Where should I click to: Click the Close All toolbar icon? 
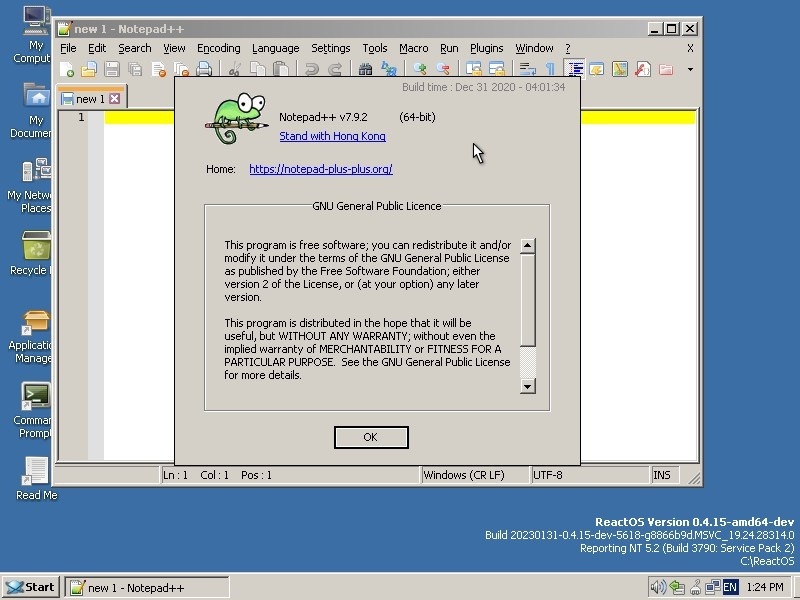tap(181, 69)
